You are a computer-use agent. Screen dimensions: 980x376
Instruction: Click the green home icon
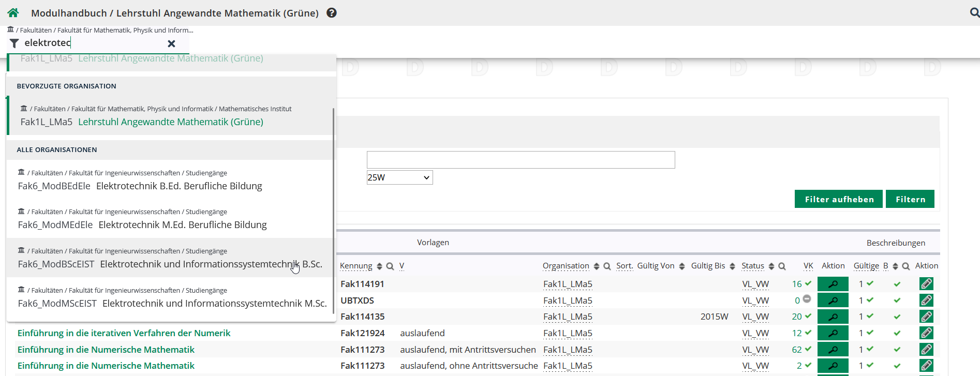pyautogui.click(x=13, y=13)
